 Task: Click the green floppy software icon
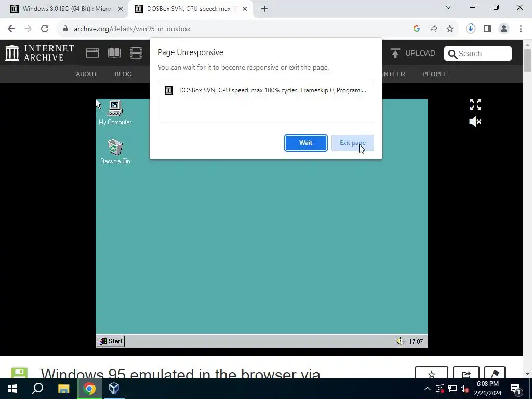point(19,373)
